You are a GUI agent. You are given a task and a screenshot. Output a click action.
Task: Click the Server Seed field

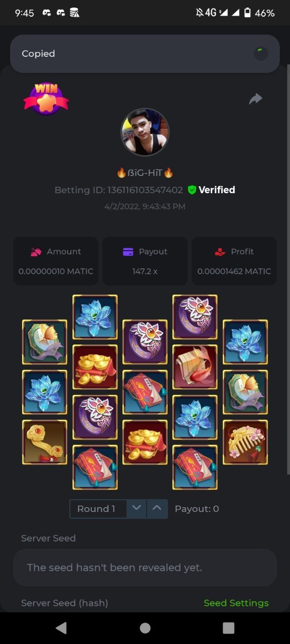click(145, 567)
